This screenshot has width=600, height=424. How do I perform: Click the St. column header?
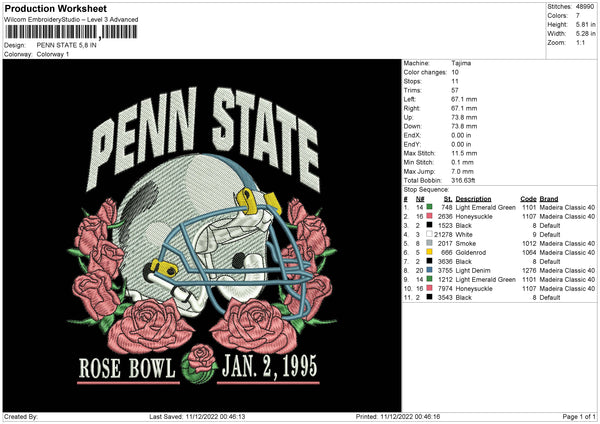click(448, 199)
